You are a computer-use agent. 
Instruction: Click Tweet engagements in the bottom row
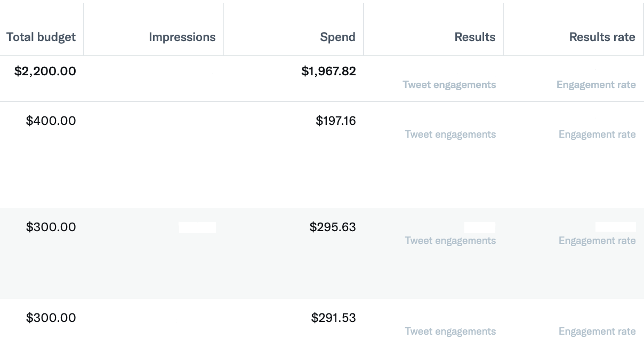[449, 331]
